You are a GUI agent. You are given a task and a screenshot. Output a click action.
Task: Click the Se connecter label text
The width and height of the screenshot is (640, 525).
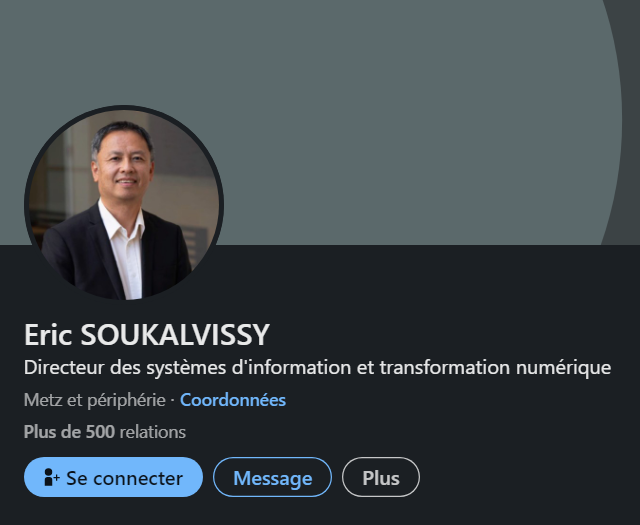pos(124,478)
